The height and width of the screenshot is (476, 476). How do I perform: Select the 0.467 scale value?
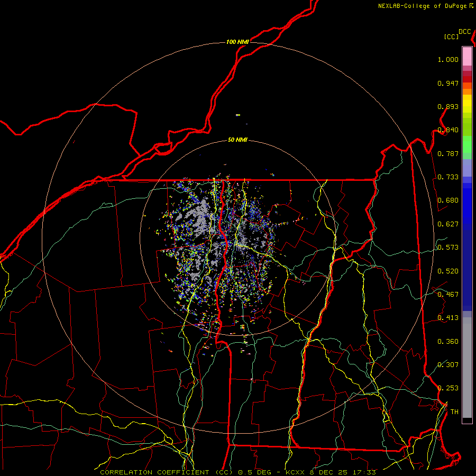448,295
